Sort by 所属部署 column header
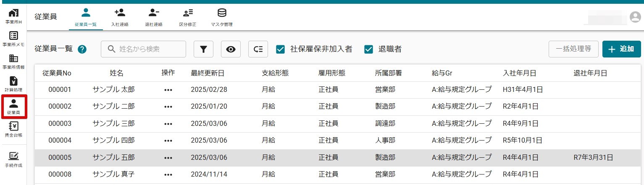 click(x=389, y=73)
